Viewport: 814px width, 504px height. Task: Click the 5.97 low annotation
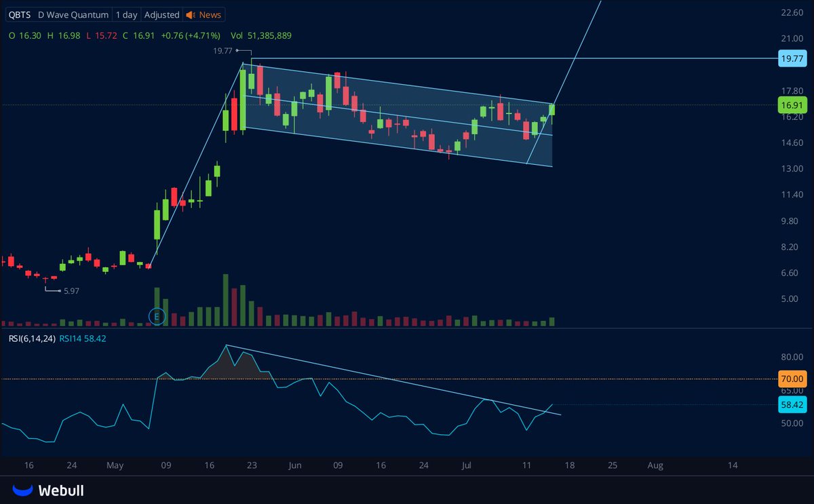pos(72,291)
